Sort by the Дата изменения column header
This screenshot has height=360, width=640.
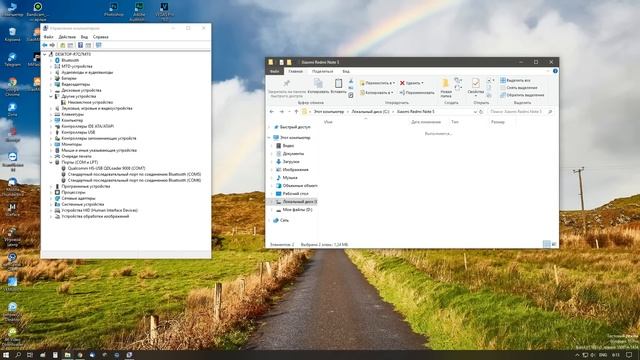tap(426, 122)
